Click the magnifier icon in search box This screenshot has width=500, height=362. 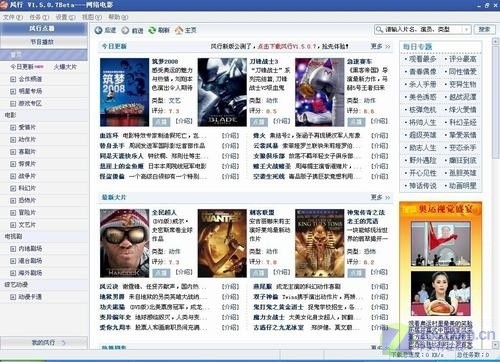(x=379, y=30)
